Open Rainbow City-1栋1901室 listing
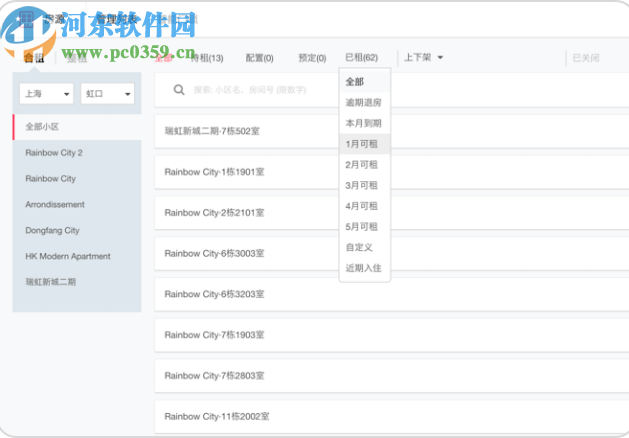 click(x=392, y=172)
